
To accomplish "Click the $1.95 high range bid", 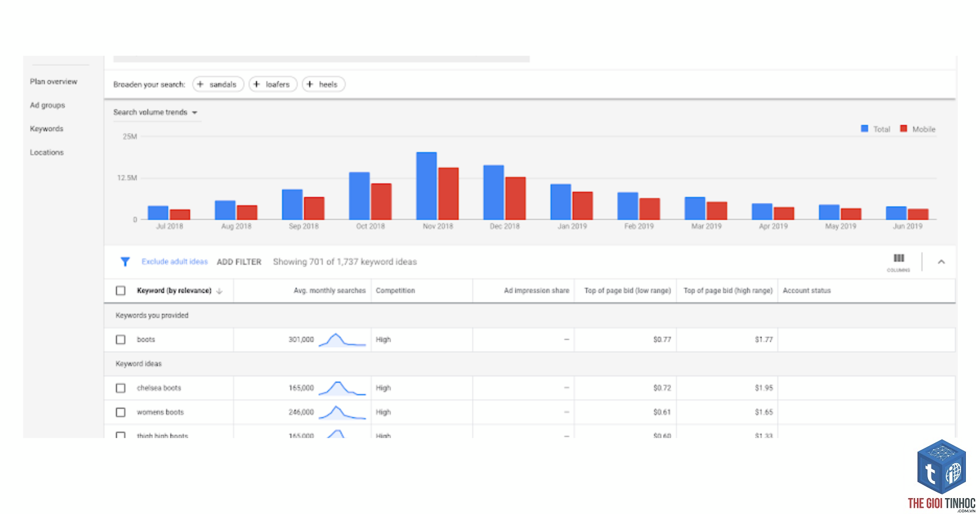I will [764, 388].
